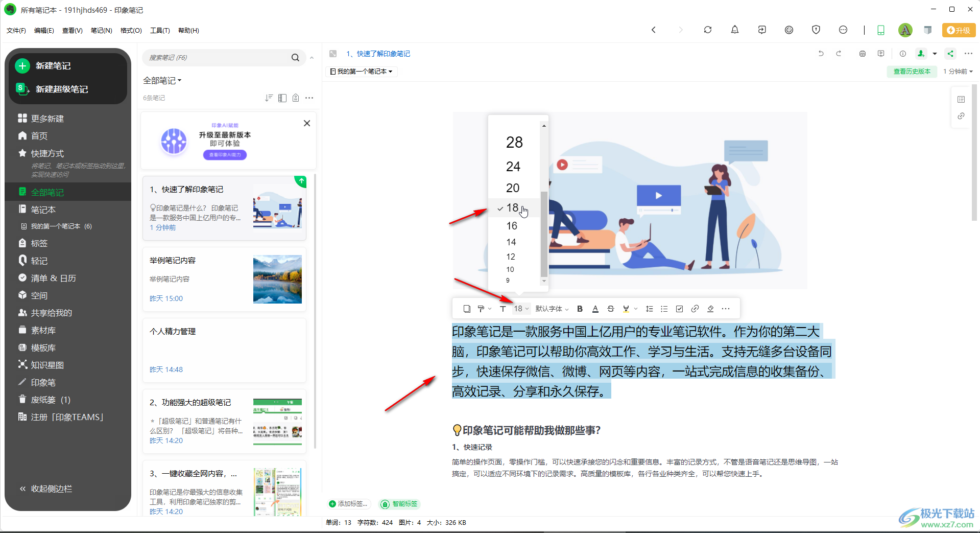The image size is (980, 533).
Task: Expand the share-with-user dropdown arrow
Action: [x=935, y=54]
